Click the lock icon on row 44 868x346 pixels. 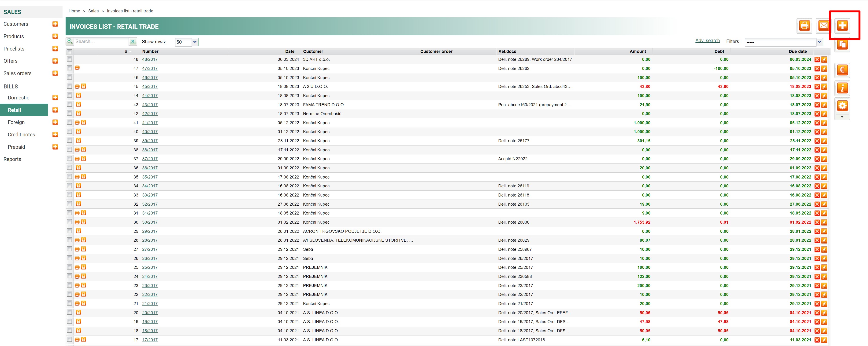tap(78, 95)
